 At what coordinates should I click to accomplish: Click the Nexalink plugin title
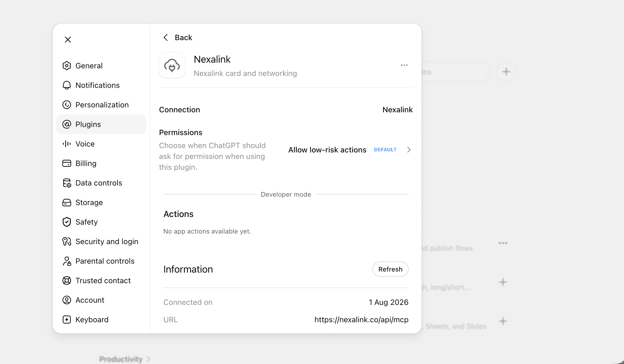212,59
